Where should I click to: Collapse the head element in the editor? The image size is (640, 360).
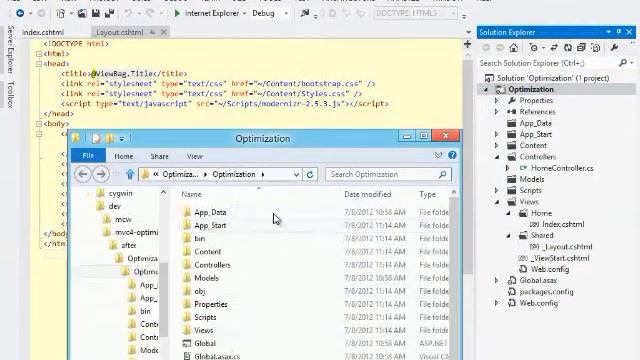tap(39, 64)
